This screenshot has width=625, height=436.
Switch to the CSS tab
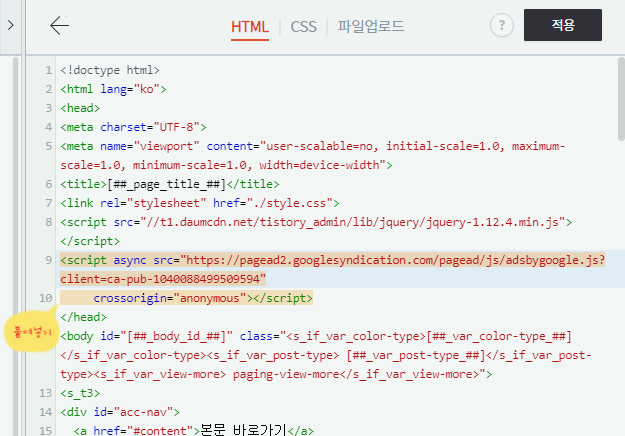(x=303, y=27)
